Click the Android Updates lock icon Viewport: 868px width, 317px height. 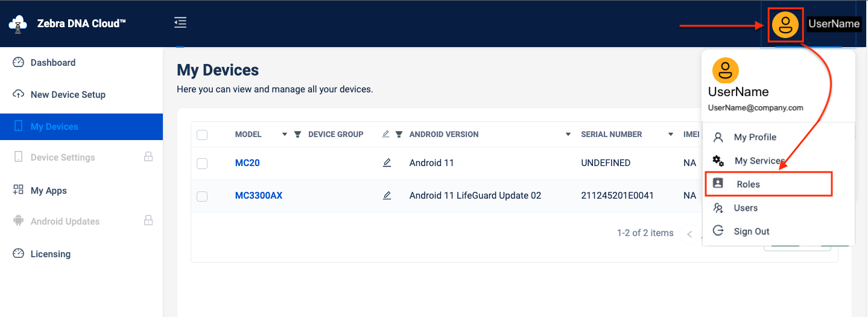148,221
